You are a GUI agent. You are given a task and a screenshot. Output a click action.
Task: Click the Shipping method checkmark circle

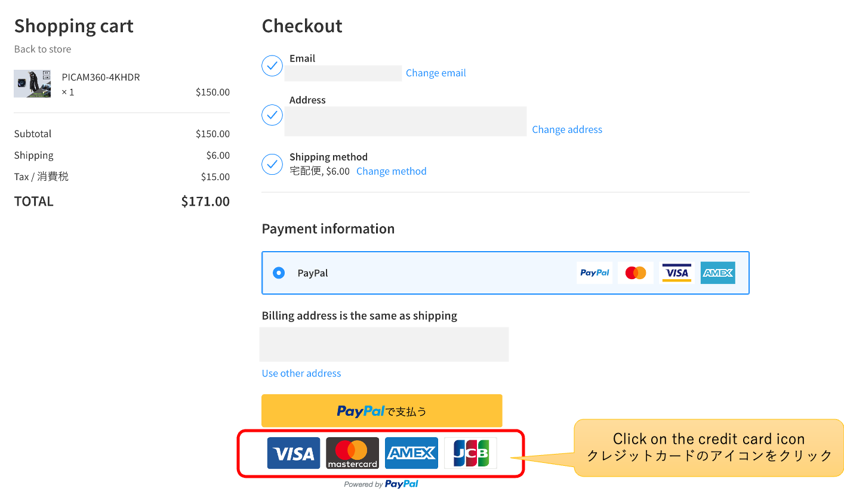pos(272,165)
